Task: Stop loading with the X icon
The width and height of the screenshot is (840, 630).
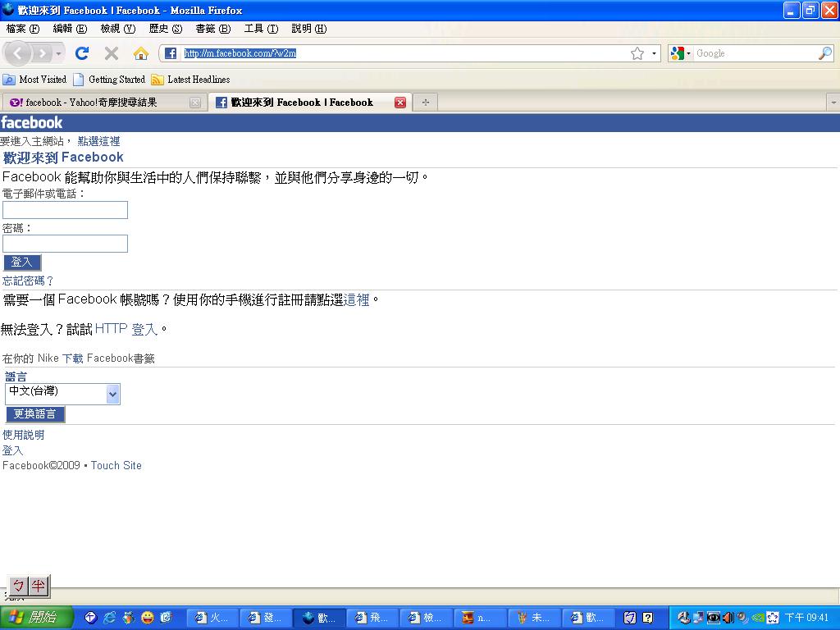Action: pyautogui.click(x=112, y=53)
